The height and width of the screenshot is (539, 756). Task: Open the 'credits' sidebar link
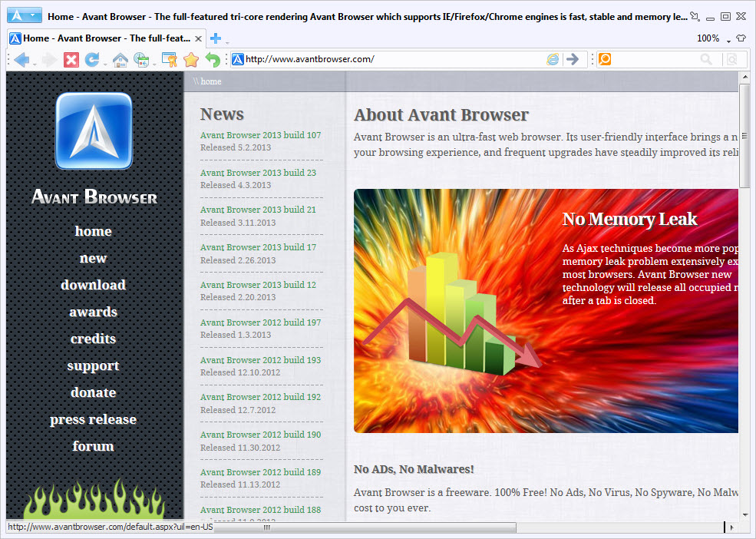[x=93, y=339]
